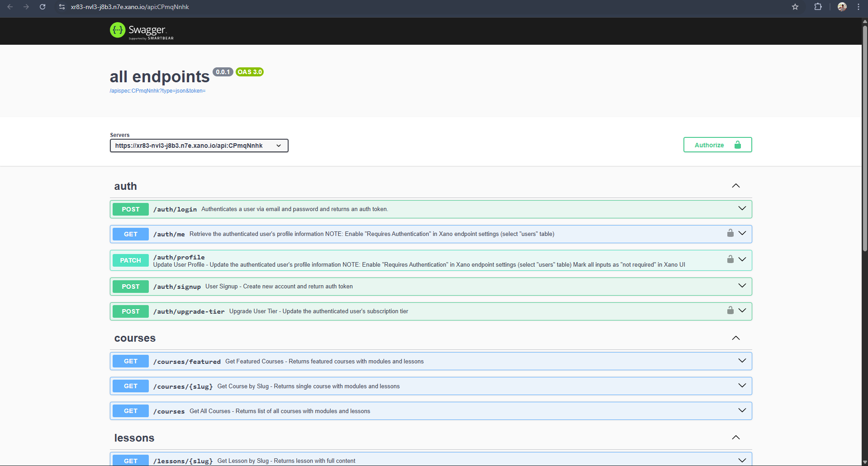Click the Authorize button
Viewport: 868px width, 466px height.
[717, 145]
